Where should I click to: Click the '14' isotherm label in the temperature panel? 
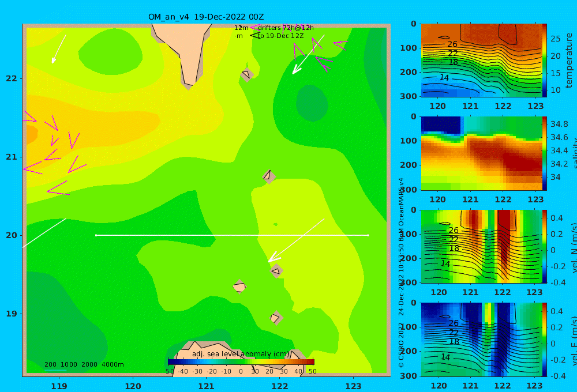[444, 78]
